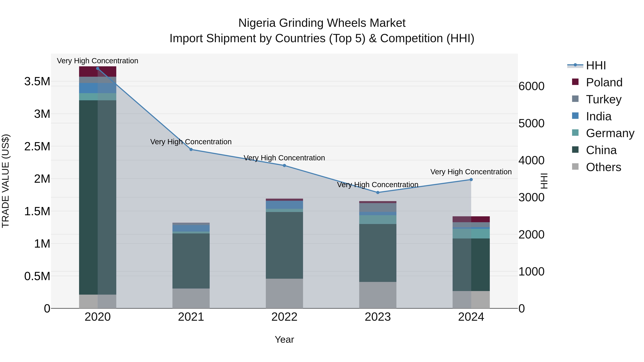
Task: Click the HHI data point for 2022
Action: point(284,166)
